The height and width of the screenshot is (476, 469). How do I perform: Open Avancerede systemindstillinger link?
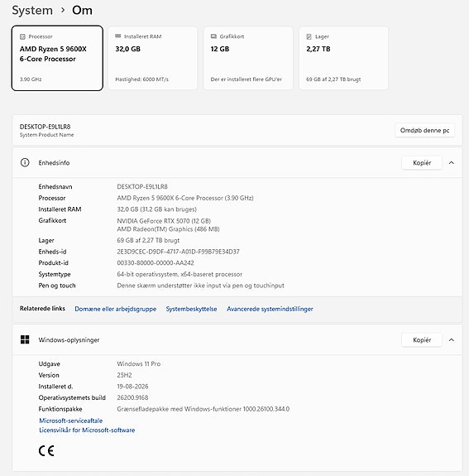[270, 309]
